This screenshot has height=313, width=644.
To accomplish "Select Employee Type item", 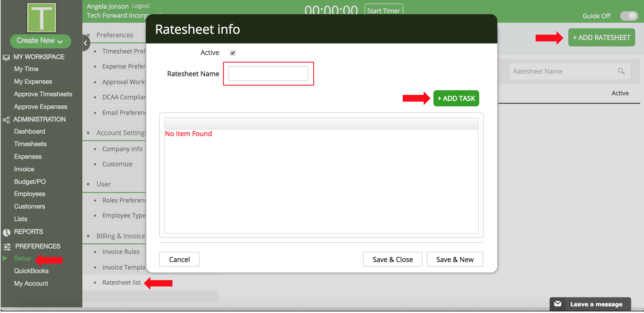I will pyautogui.click(x=124, y=216).
